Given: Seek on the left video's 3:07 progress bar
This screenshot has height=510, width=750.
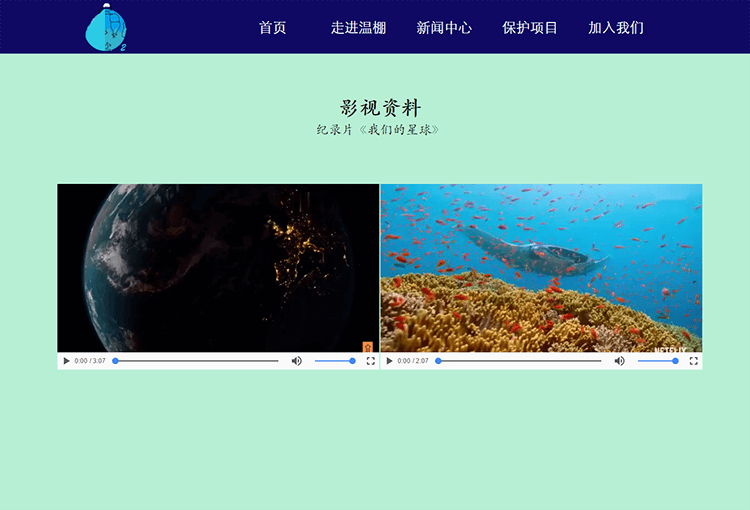Looking at the screenshot, I should pyautogui.click(x=197, y=361).
